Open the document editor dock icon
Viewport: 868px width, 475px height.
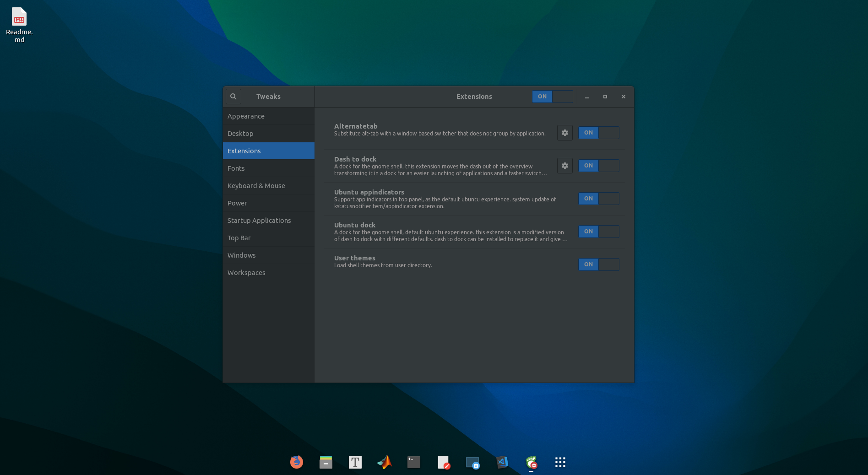[x=443, y=462]
